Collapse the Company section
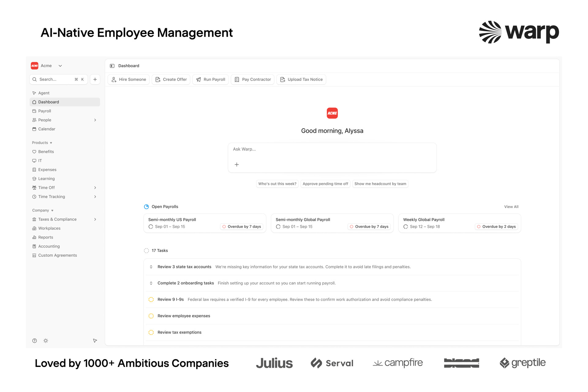The height and width of the screenshot is (392, 588). click(43, 210)
